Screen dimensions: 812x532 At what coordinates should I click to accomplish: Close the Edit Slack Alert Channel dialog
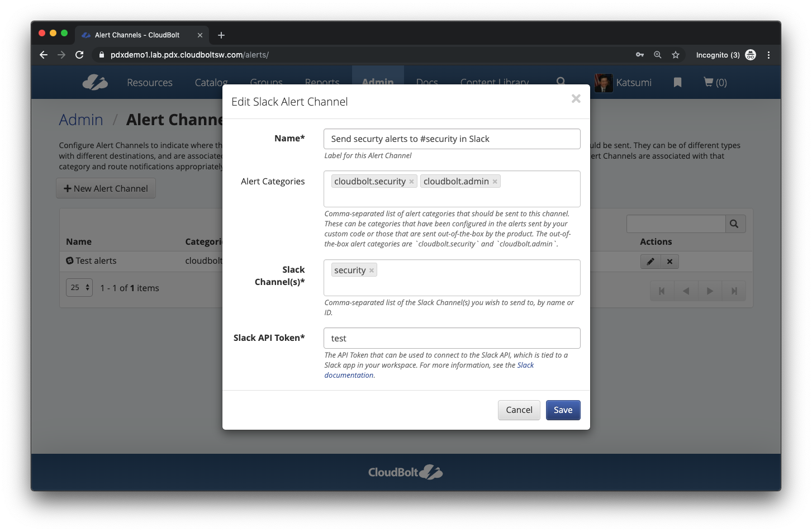576,99
